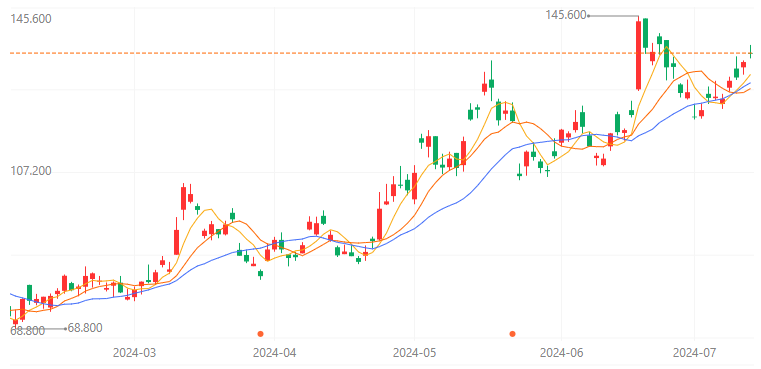Click the 2024-04 date label

click(274, 353)
